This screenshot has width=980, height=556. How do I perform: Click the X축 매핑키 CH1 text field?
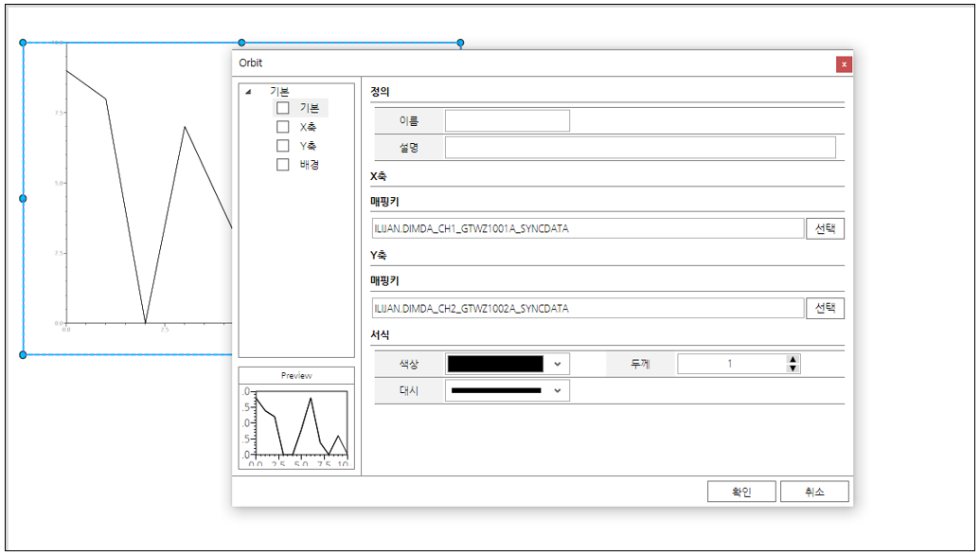587,229
